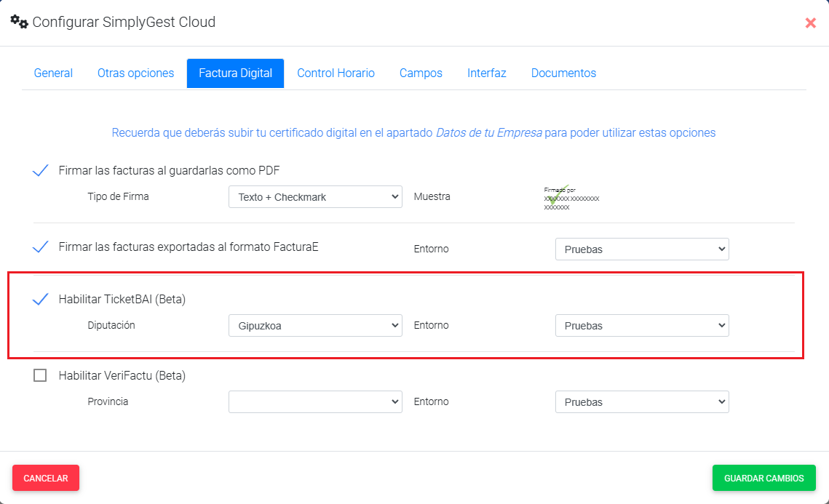Open the Entorno dropdown for FacturaE
Screen dimensions: 829x504
pos(642,249)
